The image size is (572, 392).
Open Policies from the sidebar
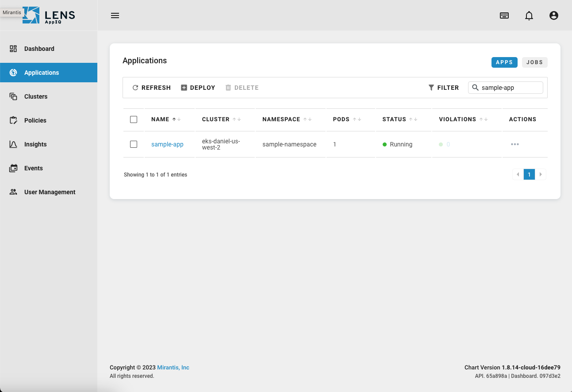click(x=49, y=120)
